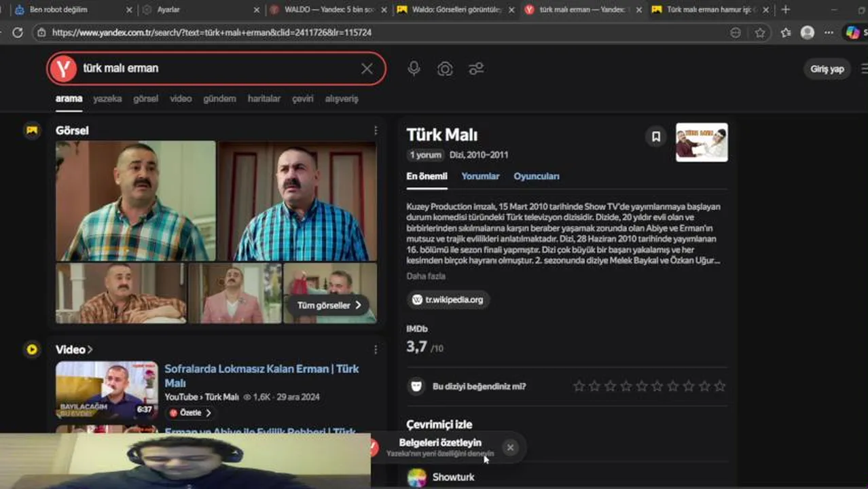Image resolution: width=868 pixels, height=489 pixels.
Task: Open the Yorumlar card tab
Action: 480,177
